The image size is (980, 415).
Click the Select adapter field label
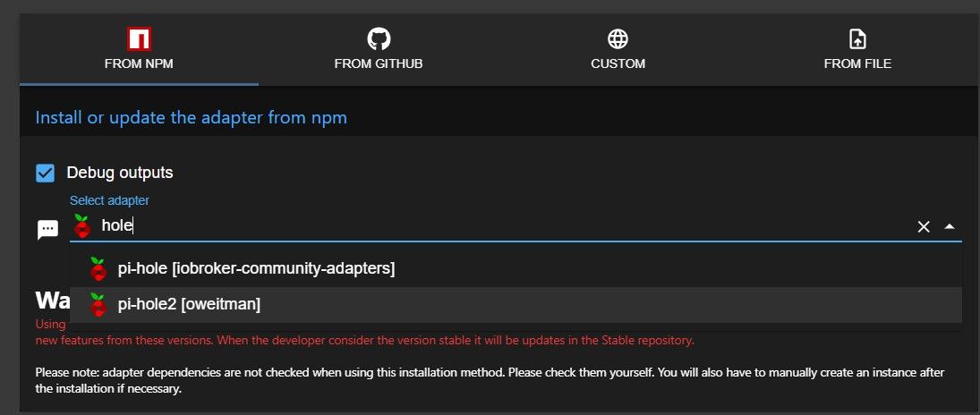pos(109,200)
